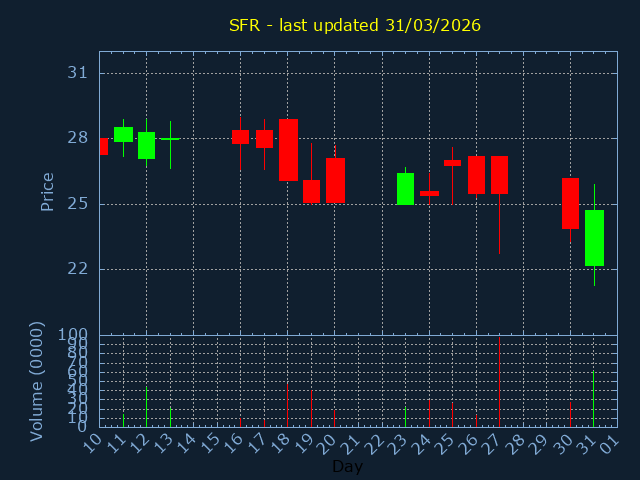Click the green volume bar on day 12
This screenshot has width=640, height=480.
point(147,408)
